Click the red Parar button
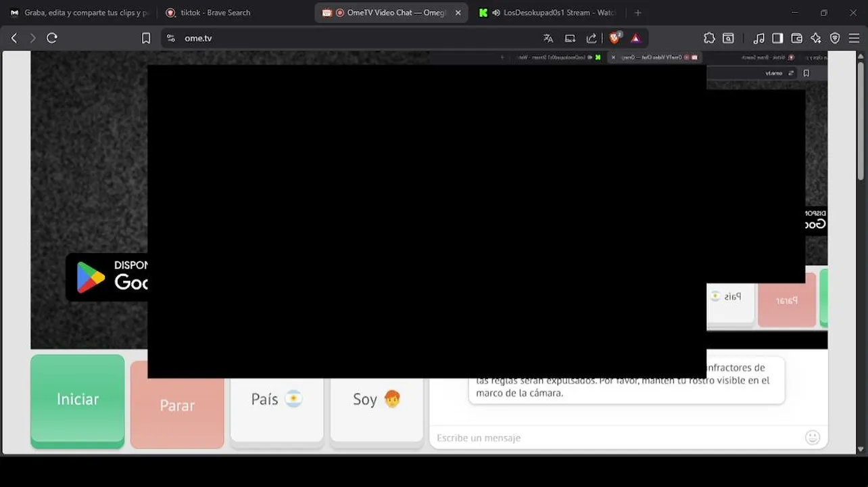This screenshot has width=868, height=487. click(177, 405)
